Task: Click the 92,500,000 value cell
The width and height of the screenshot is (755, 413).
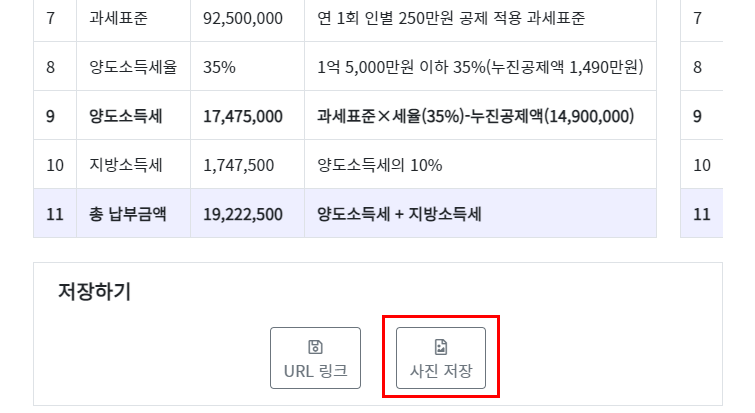Action: [247, 18]
